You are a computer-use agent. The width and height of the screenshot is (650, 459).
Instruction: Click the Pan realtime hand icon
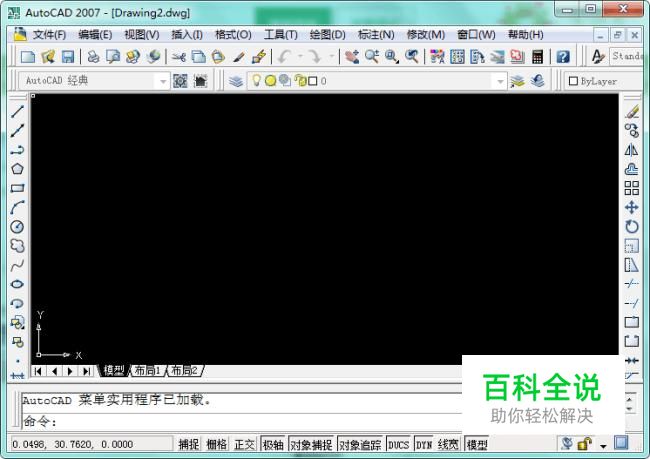(352, 56)
